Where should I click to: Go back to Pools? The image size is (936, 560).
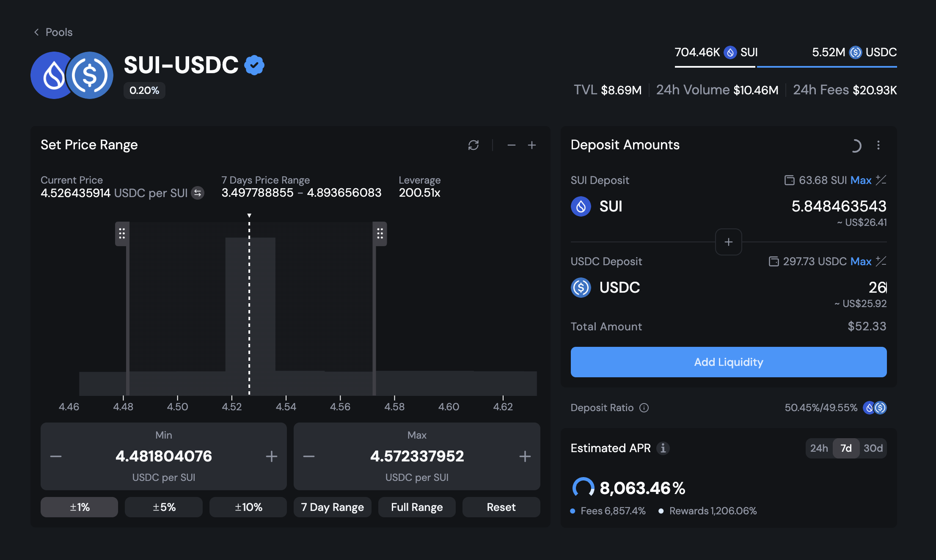pos(53,32)
